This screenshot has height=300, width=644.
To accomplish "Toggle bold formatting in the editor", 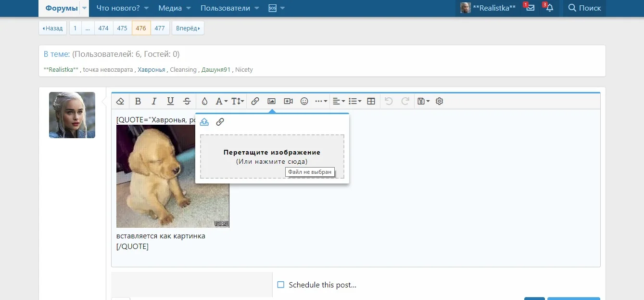I will click(x=138, y=101).
